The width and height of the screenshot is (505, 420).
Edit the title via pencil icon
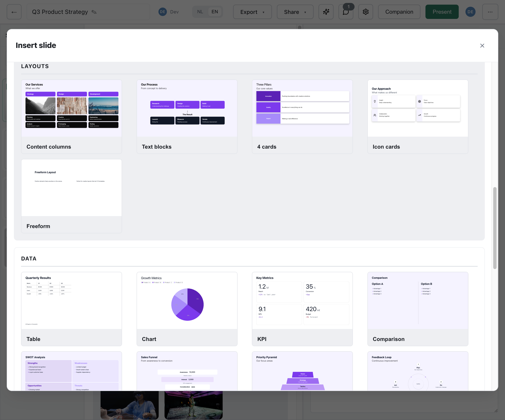[x=94, y=12]
